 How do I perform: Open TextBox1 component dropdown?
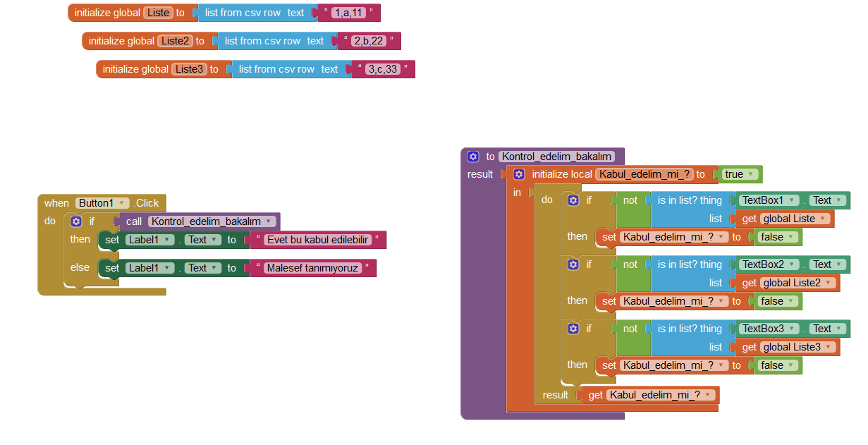point(769,200)
